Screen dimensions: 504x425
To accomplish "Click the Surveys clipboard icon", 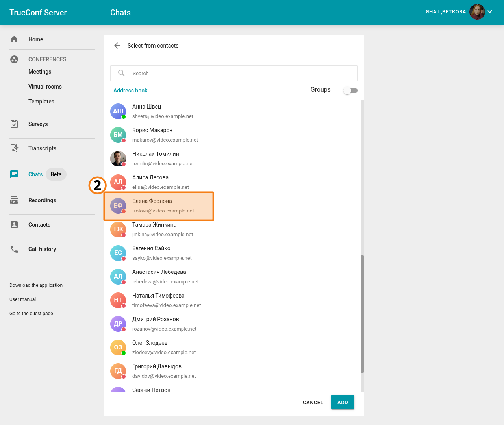I will 14,124.
